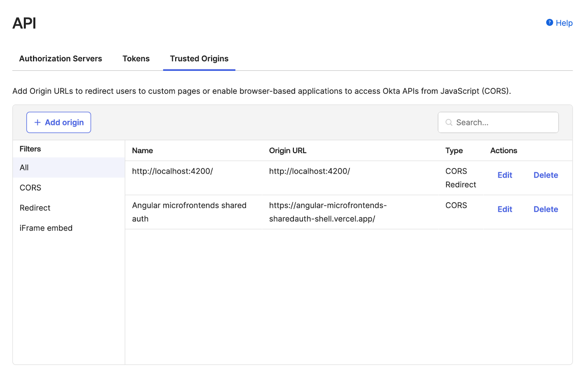Switch to Authorization Servers tab
Image resolution: width=588 pixels, height=377 pixels.
[61, 59]
